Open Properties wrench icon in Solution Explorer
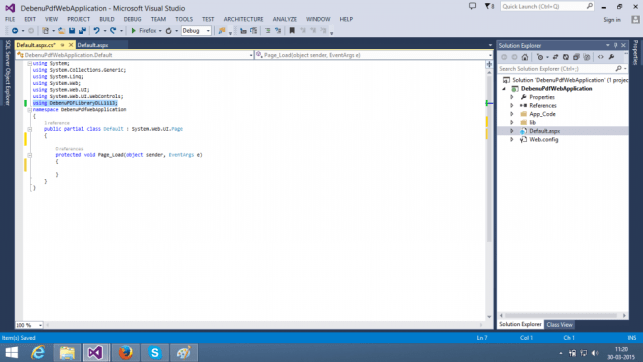 (611, 57)
